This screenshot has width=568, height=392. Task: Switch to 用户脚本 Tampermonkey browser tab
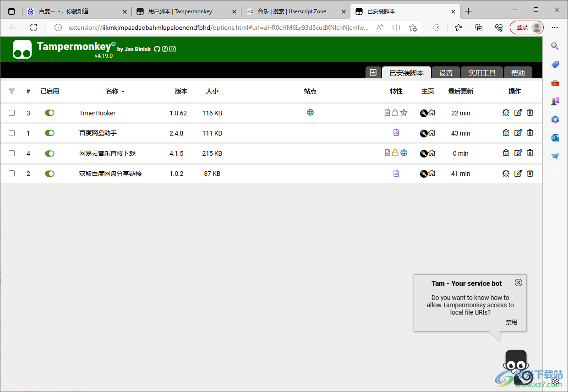click(186, 11)
